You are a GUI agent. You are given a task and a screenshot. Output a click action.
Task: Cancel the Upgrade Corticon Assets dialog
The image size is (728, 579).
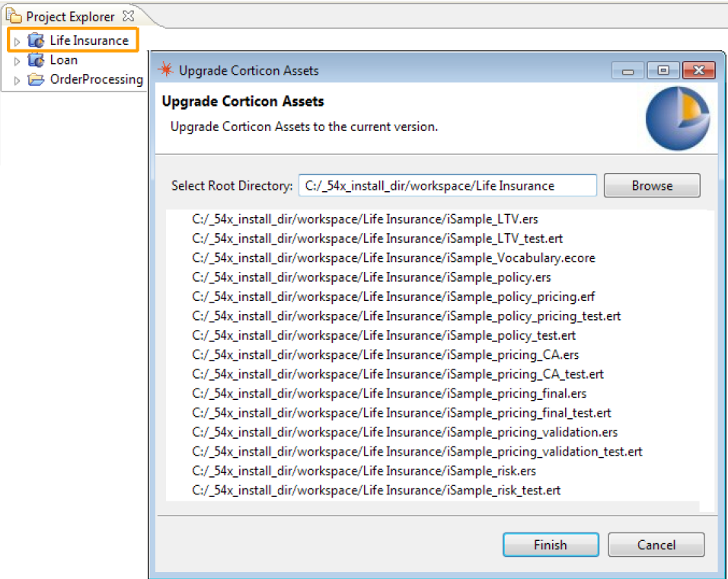click(x=656, y=545)
